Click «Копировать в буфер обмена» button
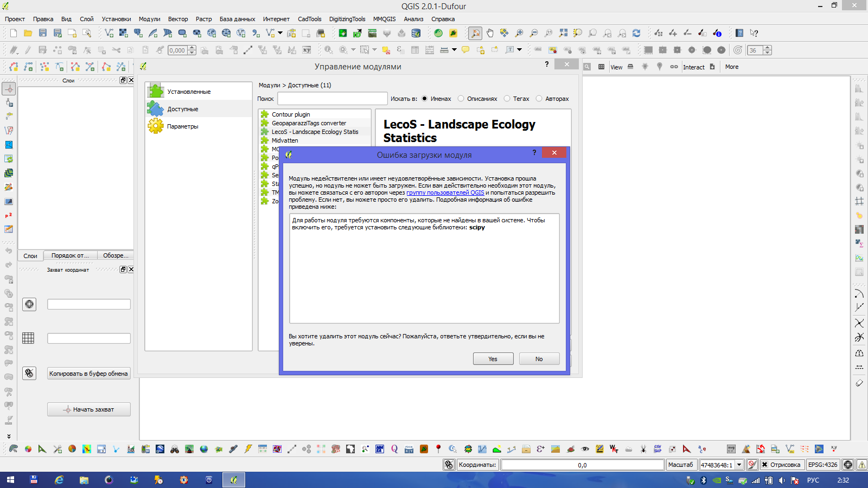 (x=89, y=374)
